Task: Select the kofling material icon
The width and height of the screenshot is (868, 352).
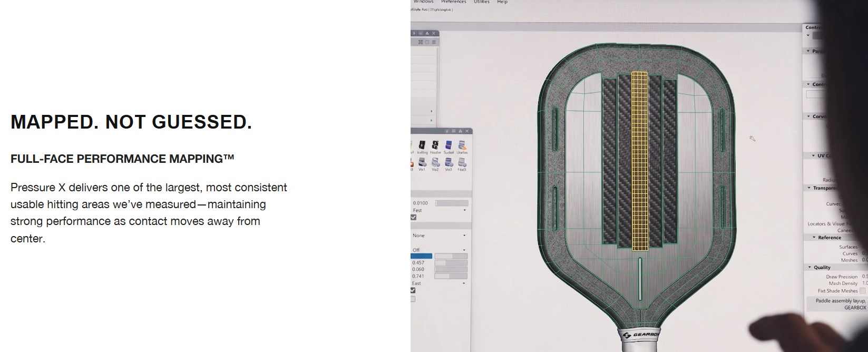Action: (422, 145)
